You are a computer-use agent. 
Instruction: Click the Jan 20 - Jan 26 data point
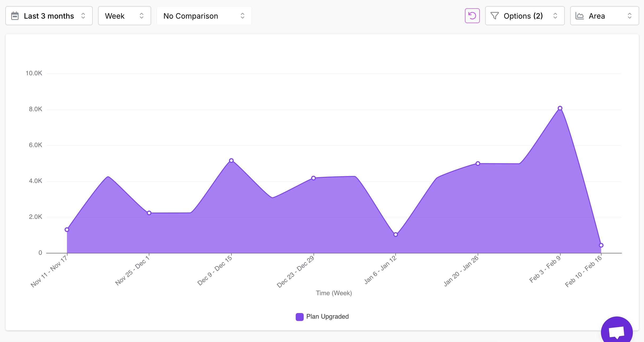pyautogui.click(x=478, y=164)
